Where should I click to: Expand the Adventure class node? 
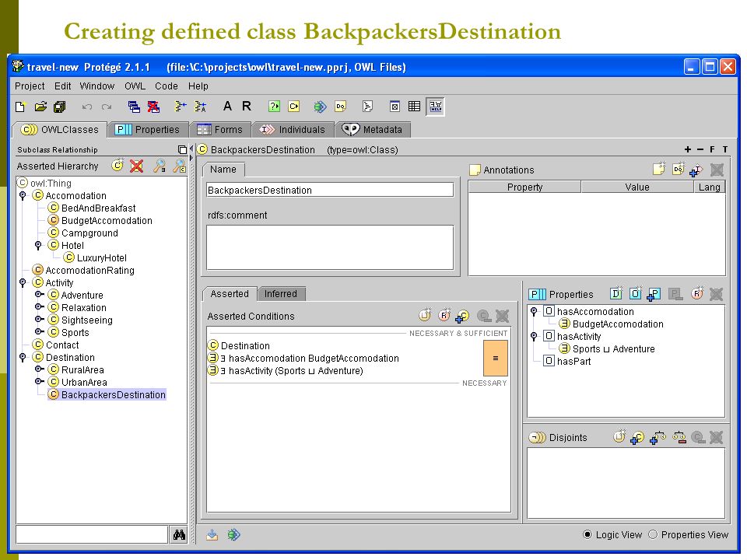[x=39, y=295]
